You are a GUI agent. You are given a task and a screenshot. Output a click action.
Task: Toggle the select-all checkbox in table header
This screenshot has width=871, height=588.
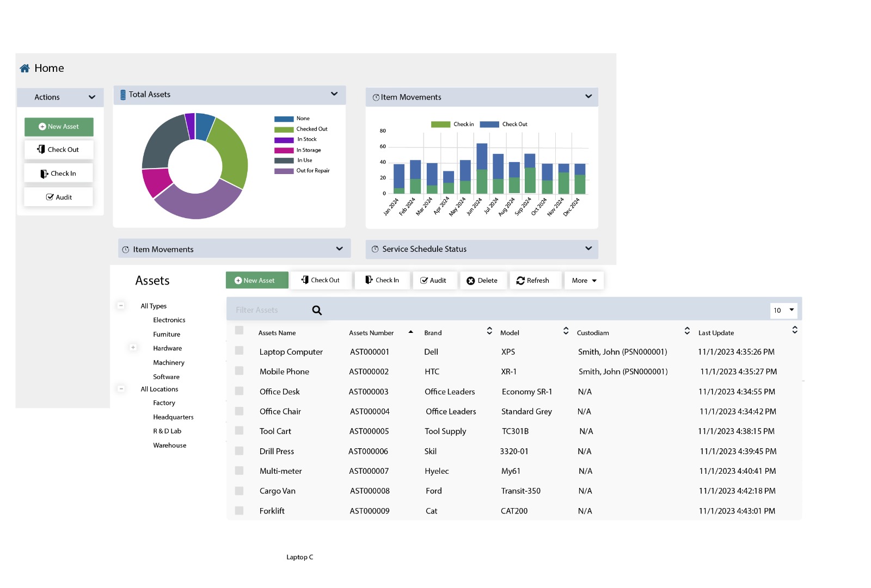(x=239, y=330)
